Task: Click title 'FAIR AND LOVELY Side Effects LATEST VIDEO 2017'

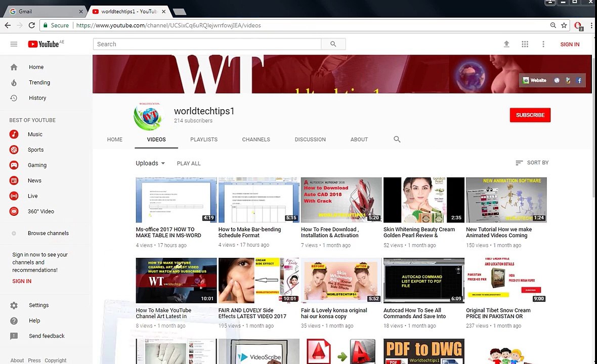Action: coord(252,313)
